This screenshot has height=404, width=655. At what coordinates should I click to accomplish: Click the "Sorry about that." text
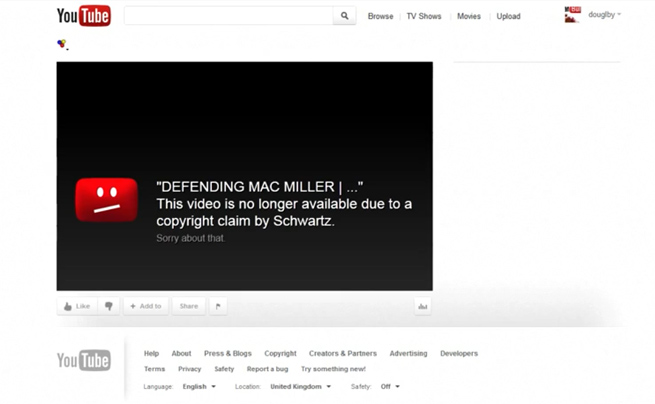coord(190,238)
